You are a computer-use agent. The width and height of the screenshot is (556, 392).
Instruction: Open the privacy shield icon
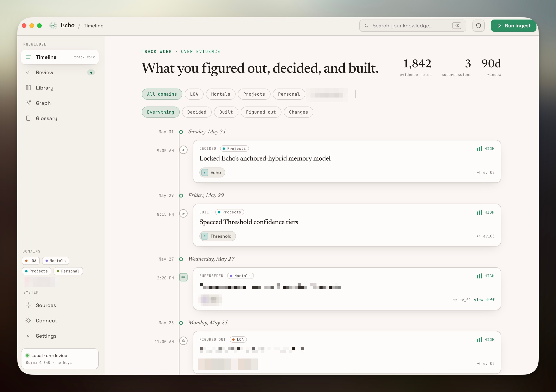[x=478, y=26]
